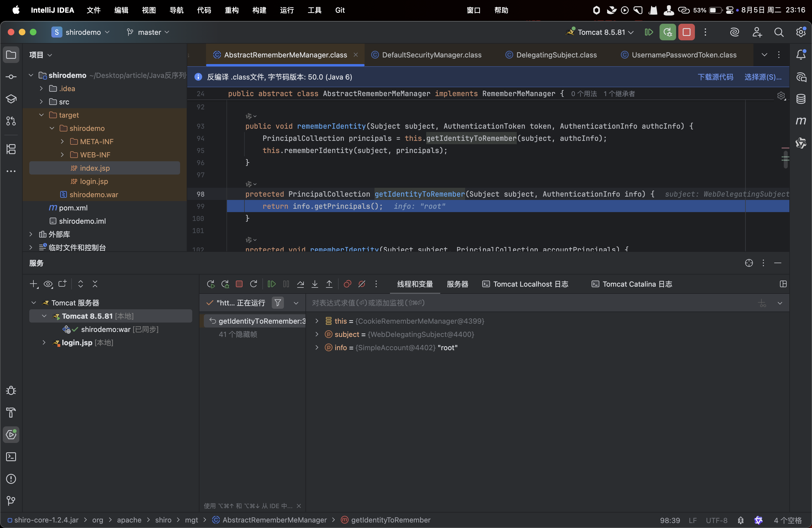Open the View Breakpoints icon
812x528 pixels.
coord(347,284)
